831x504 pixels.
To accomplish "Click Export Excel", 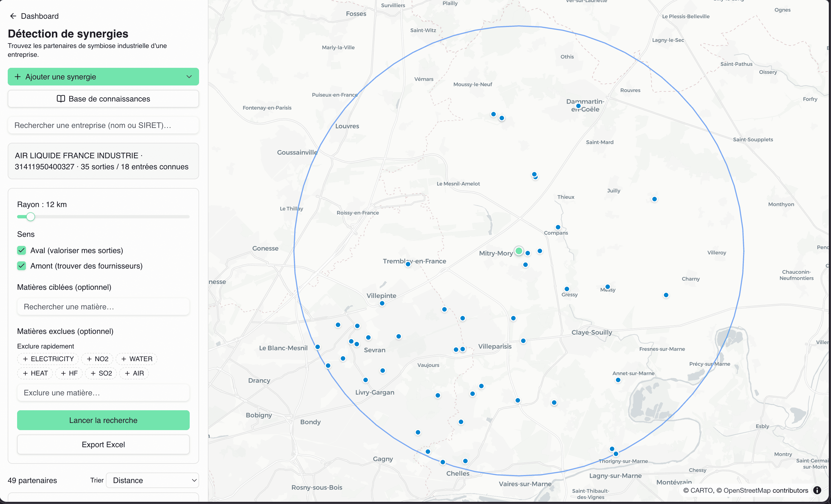I will 103,445.
